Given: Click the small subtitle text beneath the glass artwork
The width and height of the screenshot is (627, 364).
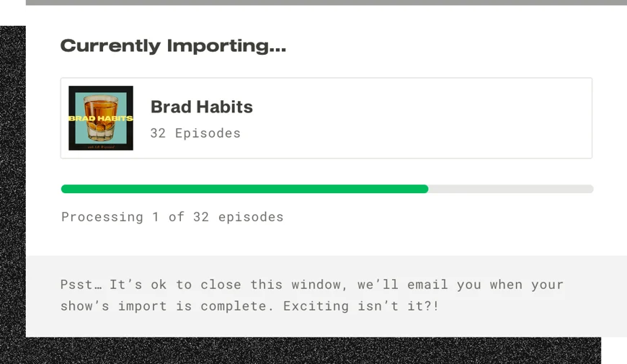Looking at the screenshot, I should [x=101, y=145].
